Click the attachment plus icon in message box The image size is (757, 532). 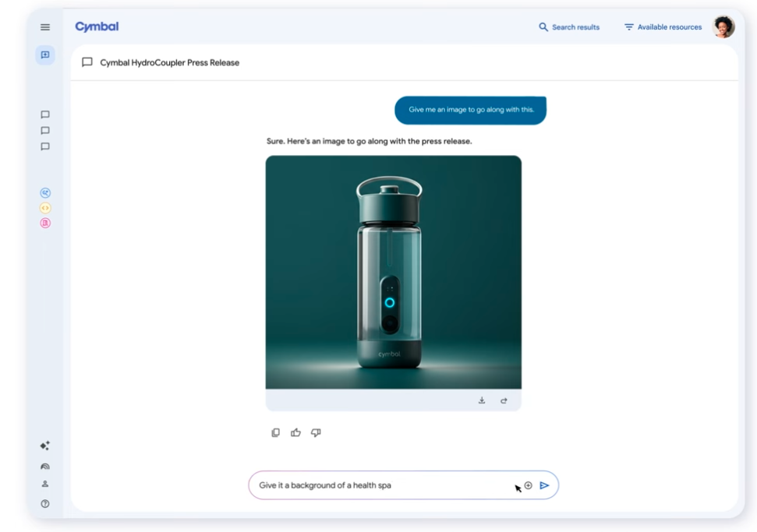[528, 484]
